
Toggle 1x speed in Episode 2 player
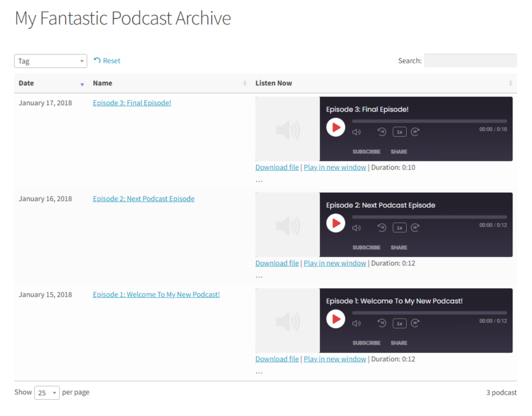(400, 227)
